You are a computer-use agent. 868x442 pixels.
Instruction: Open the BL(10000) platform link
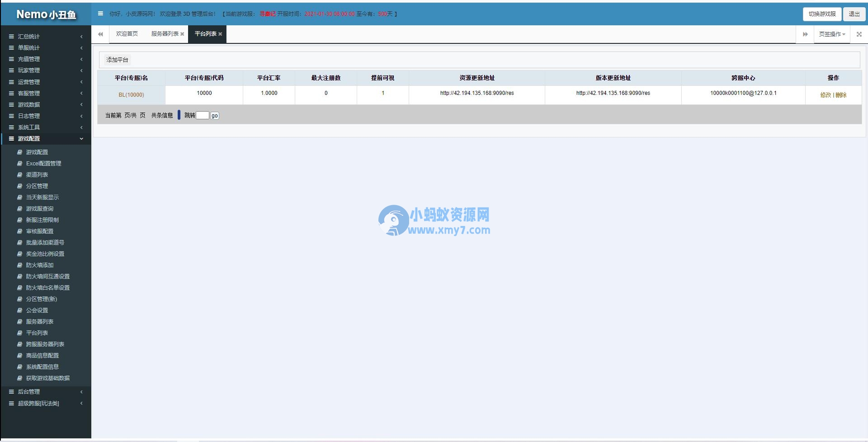pyautogui.click(x=131, y=95)
